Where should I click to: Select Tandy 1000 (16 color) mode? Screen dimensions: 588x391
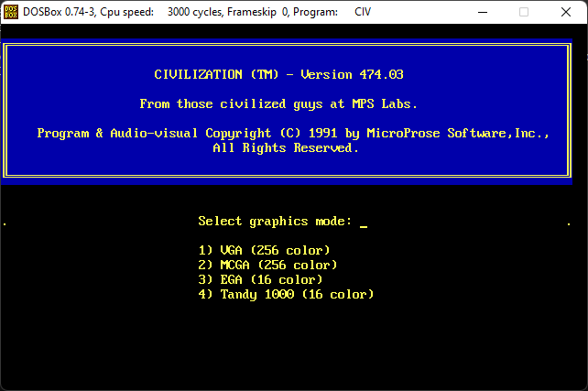pyautogui.click(x=286, y=294)
